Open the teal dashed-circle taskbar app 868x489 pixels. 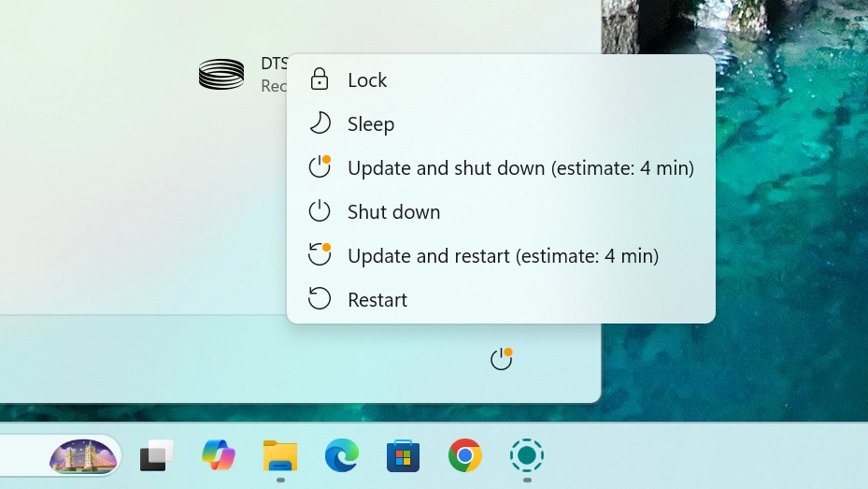coord(527,455)
